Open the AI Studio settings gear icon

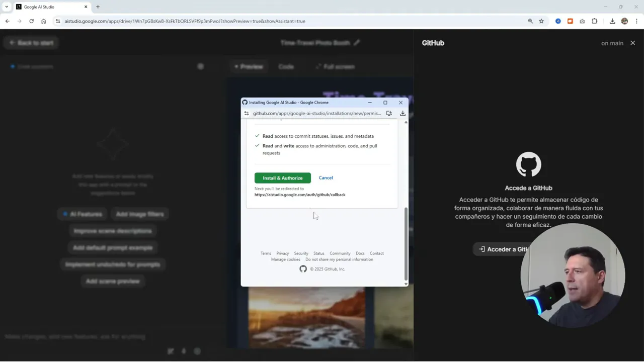click(201, 66)
